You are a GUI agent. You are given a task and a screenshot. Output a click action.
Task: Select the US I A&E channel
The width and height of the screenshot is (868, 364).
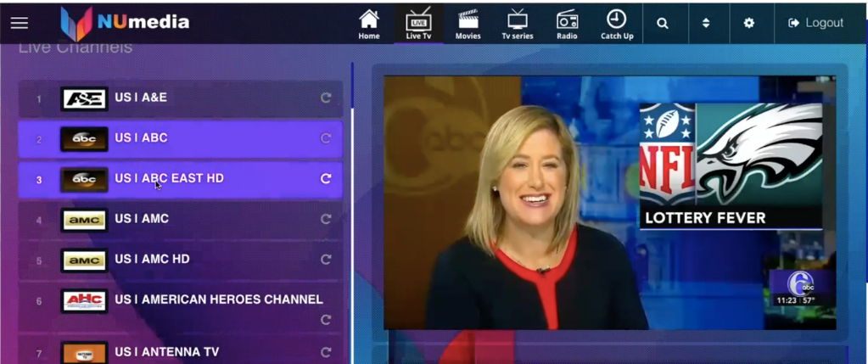pos(181,98)
